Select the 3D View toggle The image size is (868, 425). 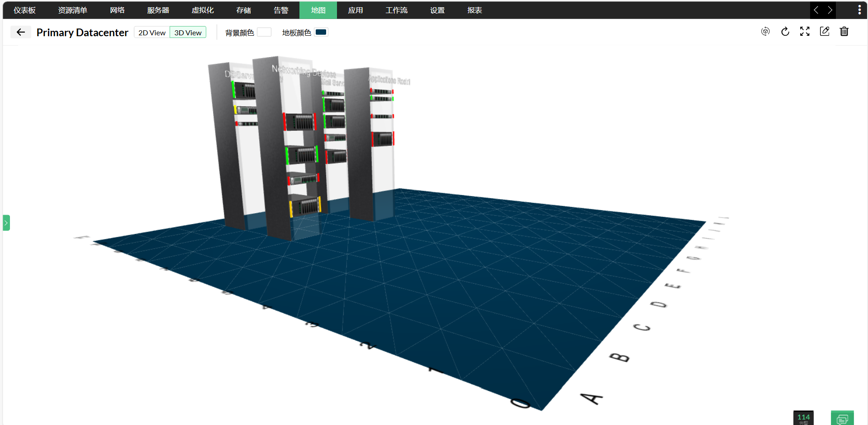pos(188,33)
